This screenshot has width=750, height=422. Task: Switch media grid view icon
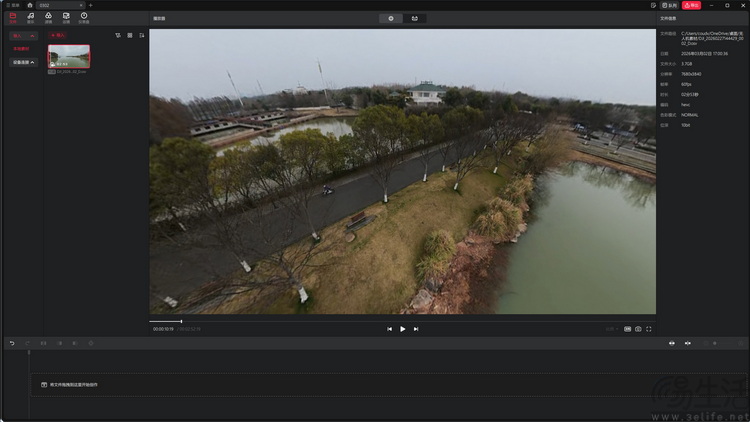(130, 35)
